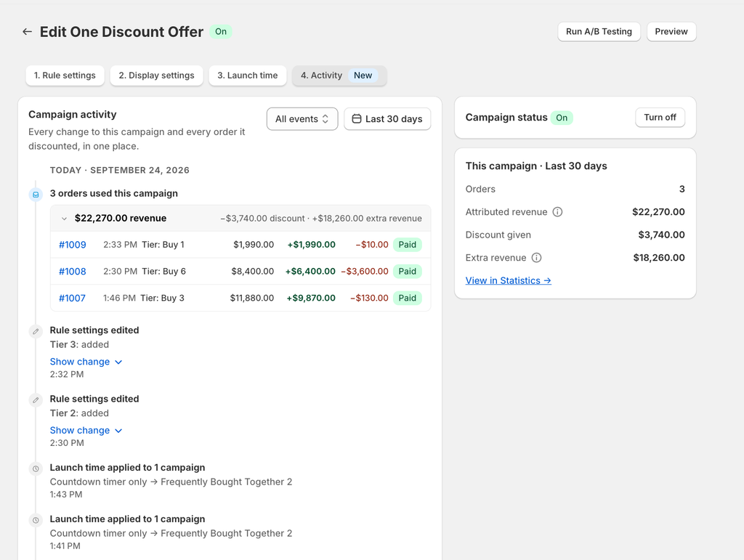This screenshot has width=744, height=560.
Task: Open order #1009
Action: 73,245
